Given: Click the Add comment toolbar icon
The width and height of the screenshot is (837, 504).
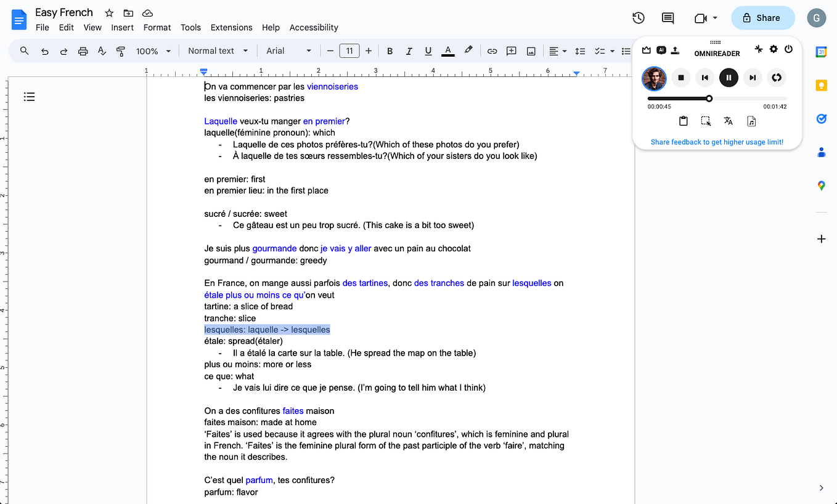Looking at the screenshot, I should click(511, 51).
